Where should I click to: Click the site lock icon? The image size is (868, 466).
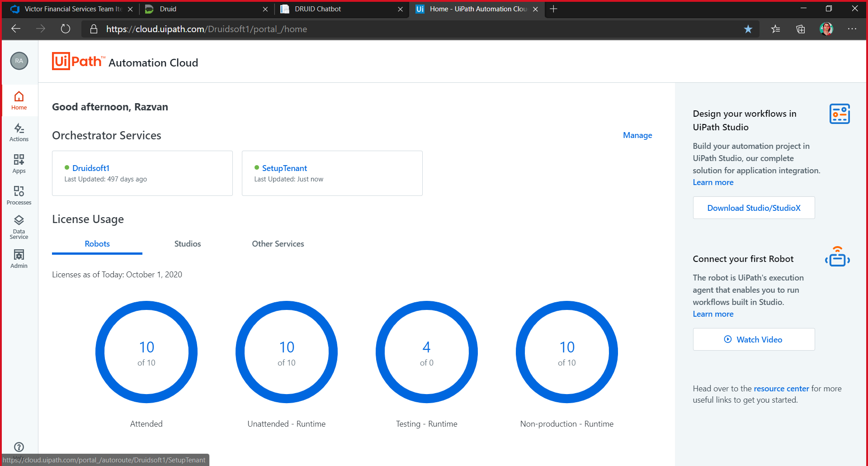[94, 29]
